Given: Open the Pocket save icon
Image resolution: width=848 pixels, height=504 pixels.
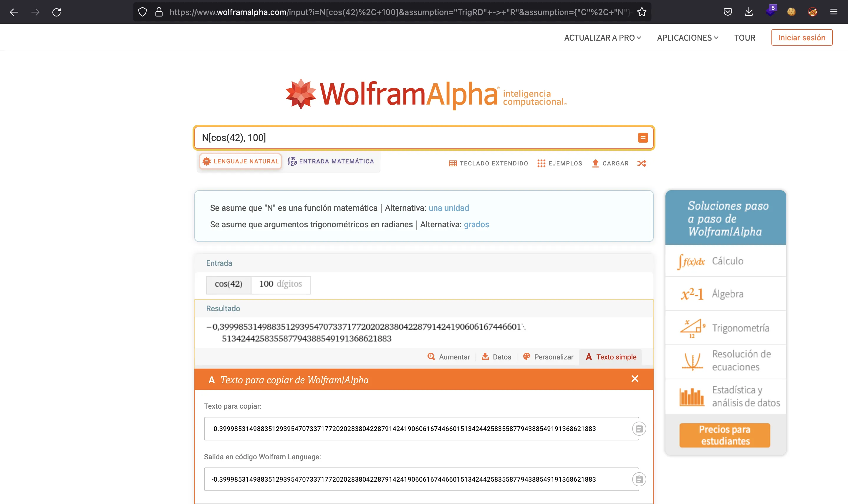Looking at the screenshot, I should coord(728,12).
